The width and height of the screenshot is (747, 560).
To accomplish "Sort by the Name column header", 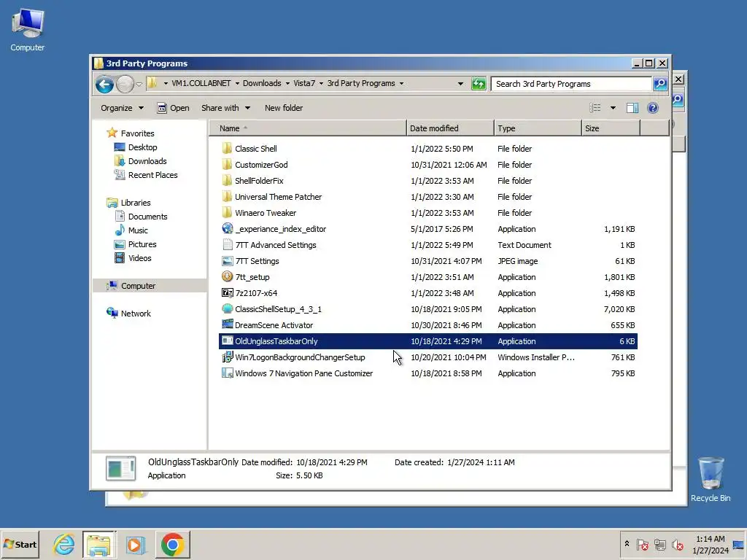I will 308,128.
